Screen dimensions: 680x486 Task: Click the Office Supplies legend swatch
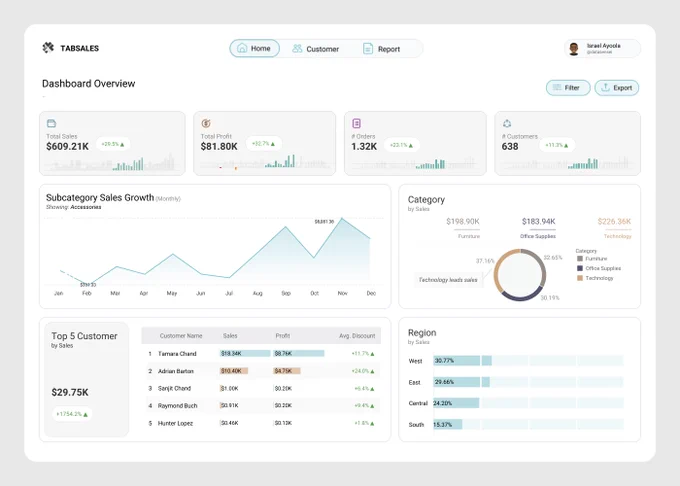point(580,268)
